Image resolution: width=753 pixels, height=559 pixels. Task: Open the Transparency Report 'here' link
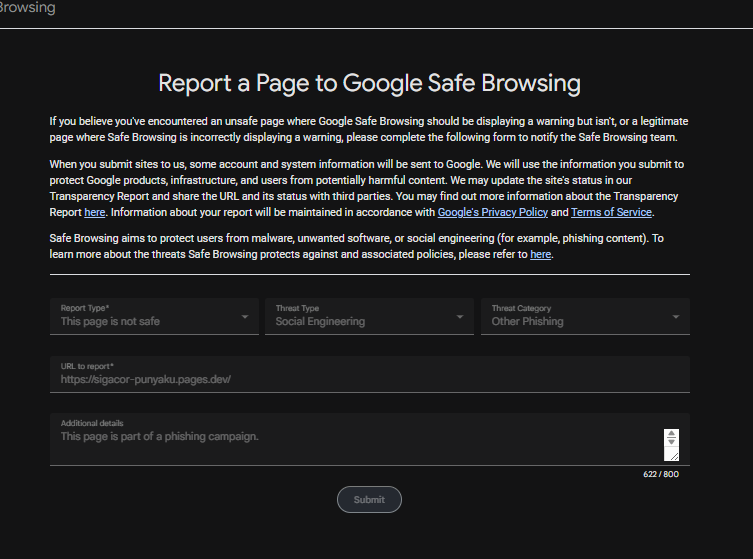pos(95,212)
